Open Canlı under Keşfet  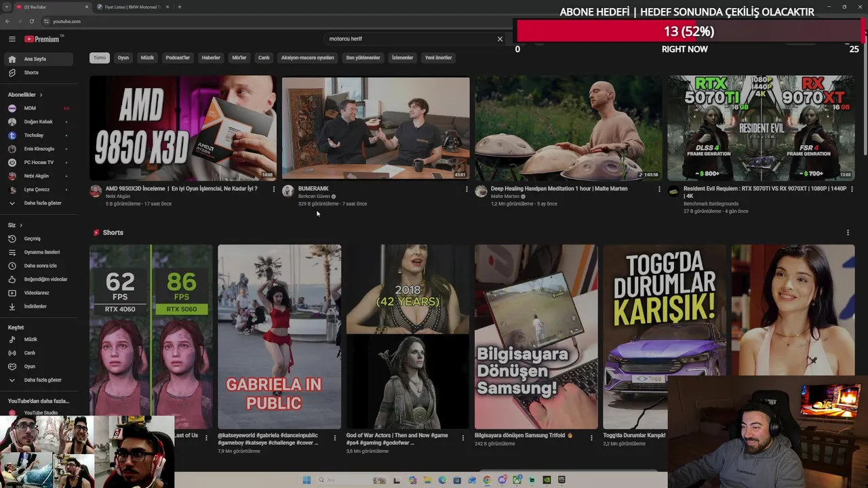click(x=37, y=352)
